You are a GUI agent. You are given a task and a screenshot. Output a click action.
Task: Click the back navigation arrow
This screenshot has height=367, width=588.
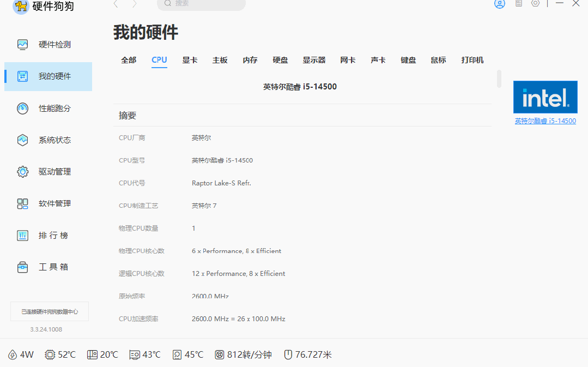point(116,4)
